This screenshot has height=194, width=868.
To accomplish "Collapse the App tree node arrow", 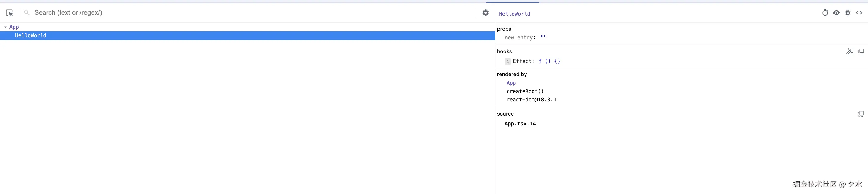I will click(x=5, y=27).
